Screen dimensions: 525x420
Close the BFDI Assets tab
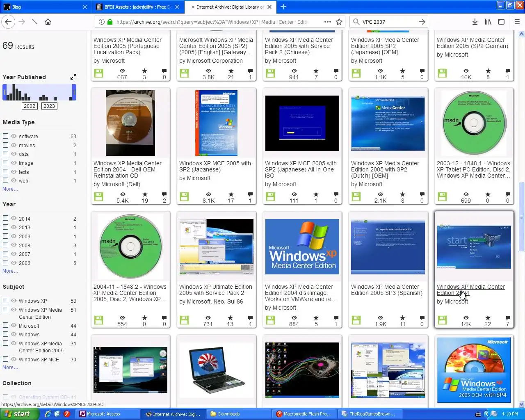(177, 7)
